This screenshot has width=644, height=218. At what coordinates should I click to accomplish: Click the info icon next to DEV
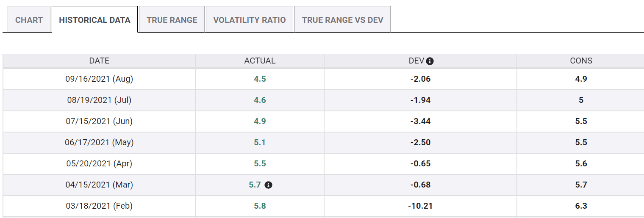430,61
